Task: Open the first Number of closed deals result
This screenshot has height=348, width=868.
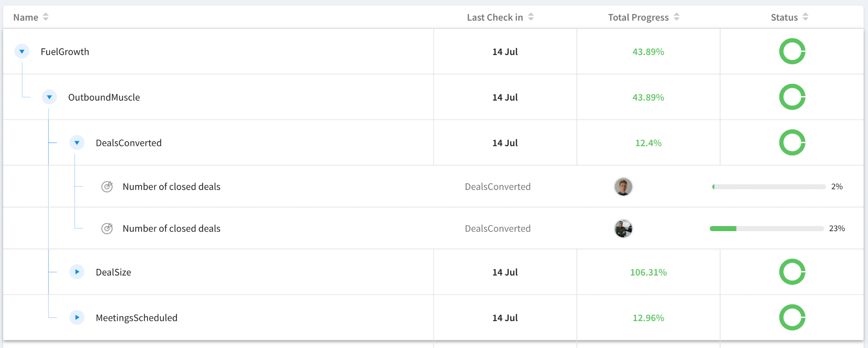Action: (x=171, y=187)
